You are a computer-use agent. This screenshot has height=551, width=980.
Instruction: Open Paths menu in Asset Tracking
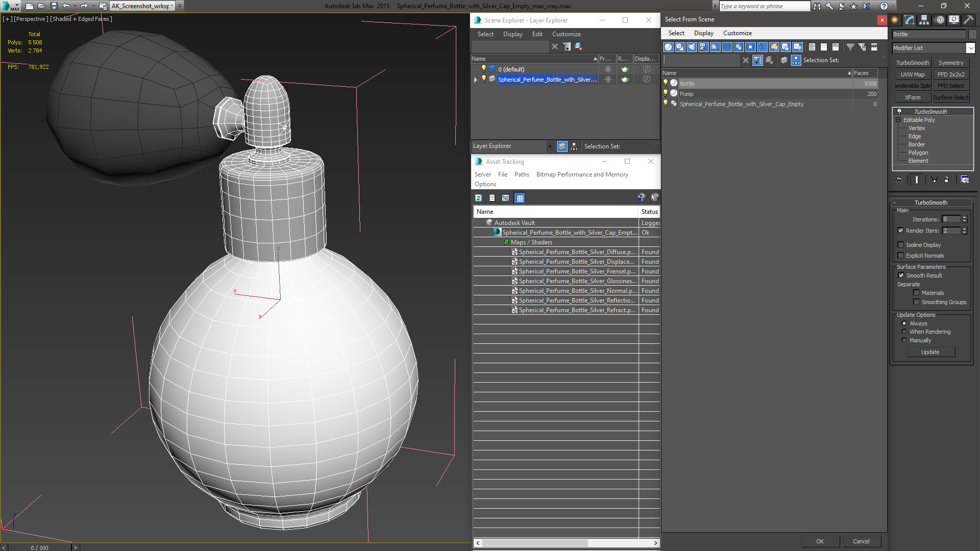pos(522,174)
